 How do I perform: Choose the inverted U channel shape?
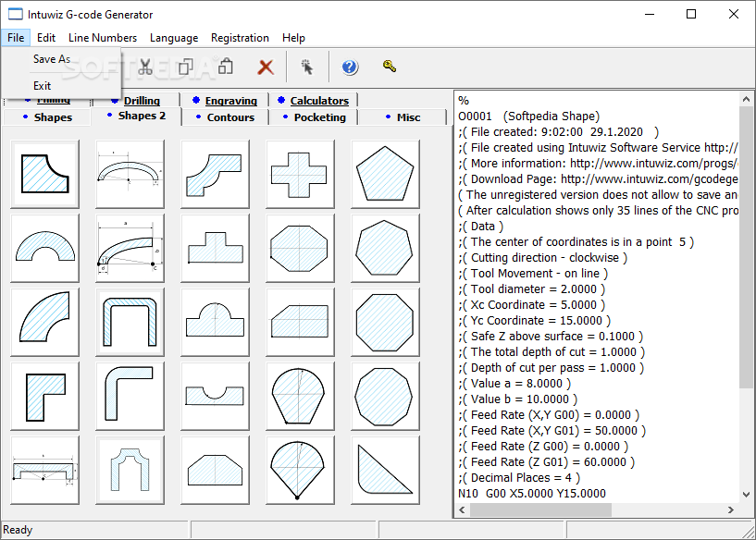point(130,322)
